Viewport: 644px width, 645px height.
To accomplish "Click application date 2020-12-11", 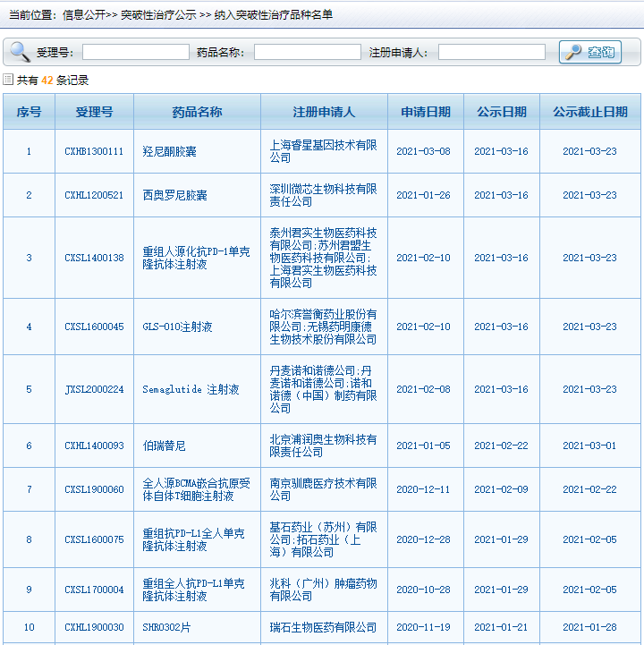I will click(423, 489).
